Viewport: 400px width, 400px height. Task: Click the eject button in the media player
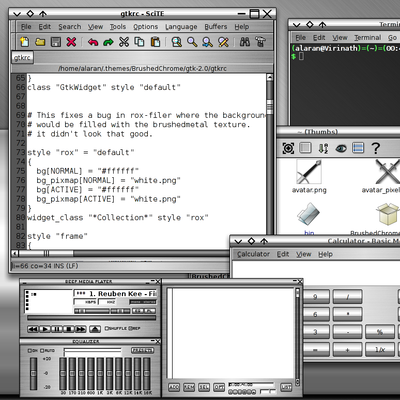(x=95, y=329)
